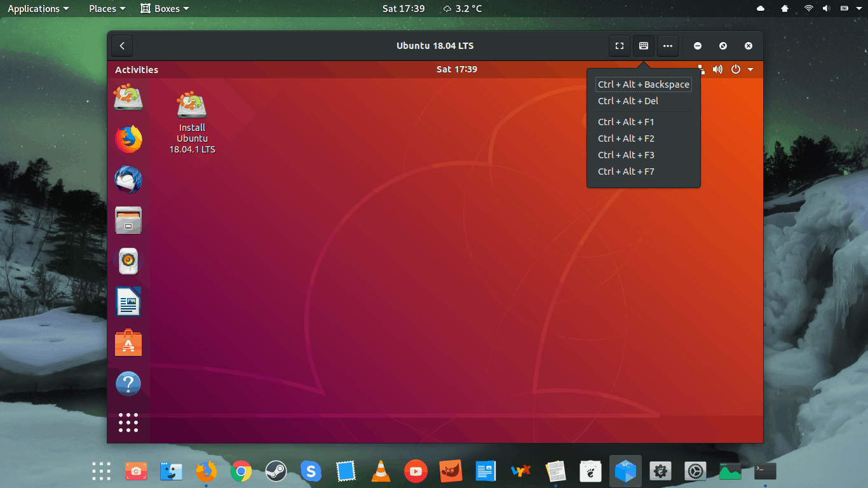Launch Thunderbird Mail from the guest dock
The height and width of the screenshot is (488, 868).
click(x=128, y=180)
